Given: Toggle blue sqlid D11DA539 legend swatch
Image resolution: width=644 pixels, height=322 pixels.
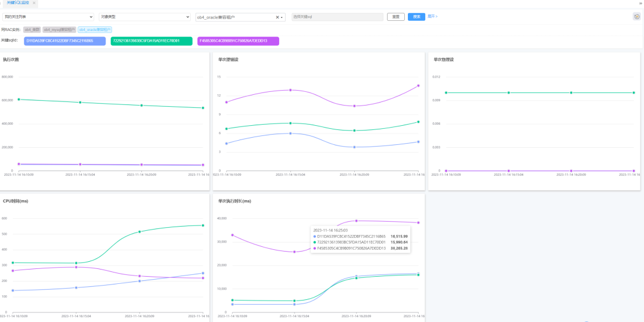Looking at the screenshot, I should coord(64,41).
